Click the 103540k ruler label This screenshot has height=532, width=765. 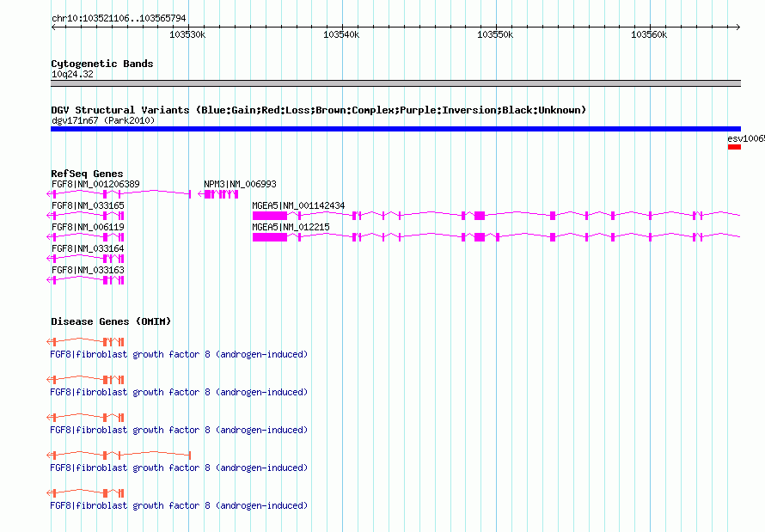[341, 35]
